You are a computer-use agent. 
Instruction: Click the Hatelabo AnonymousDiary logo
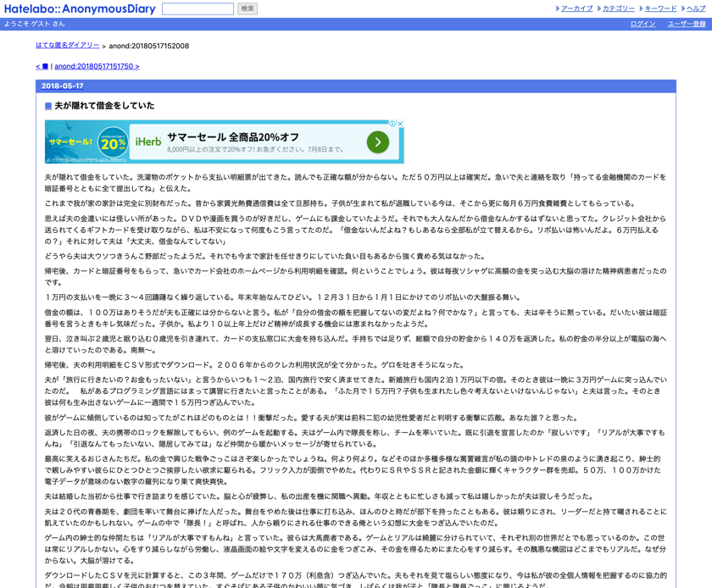(x=80, y=8)
